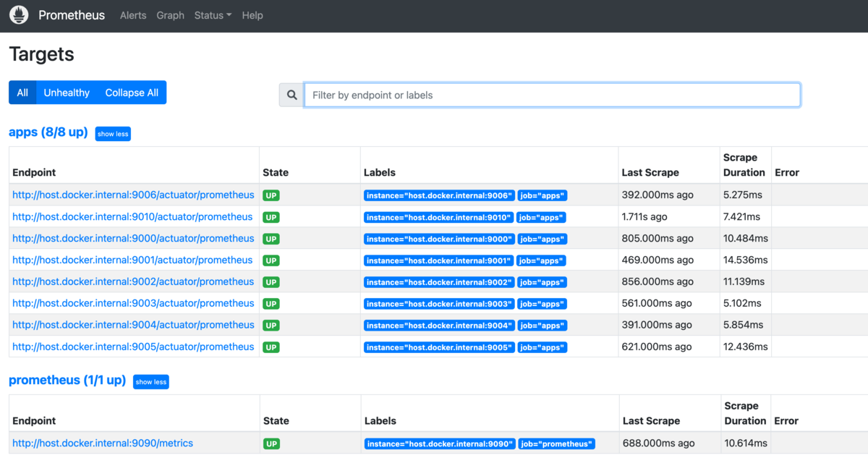Click last scrape value 688.000ms ago
This screenshot has width=868, height=471.
click(659, 443)
